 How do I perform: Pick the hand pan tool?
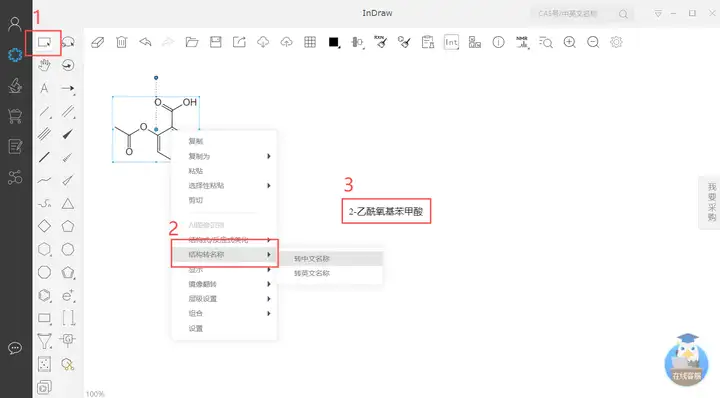(x=44, y=65)
